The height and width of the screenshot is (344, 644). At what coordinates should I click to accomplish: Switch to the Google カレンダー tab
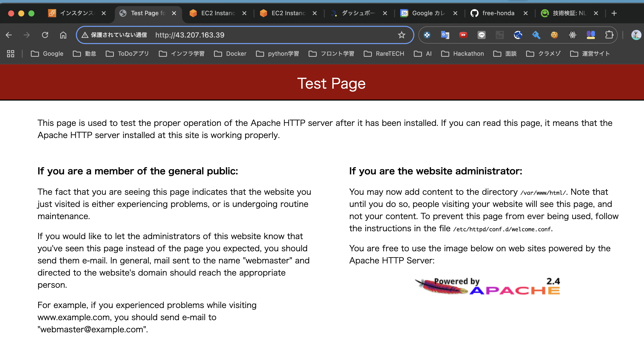tap(428, 13)
